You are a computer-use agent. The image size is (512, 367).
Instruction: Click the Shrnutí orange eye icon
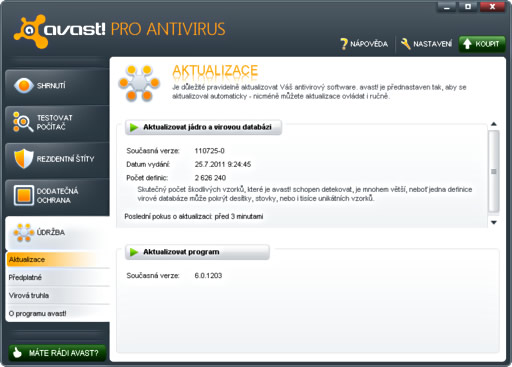(24, 86)
